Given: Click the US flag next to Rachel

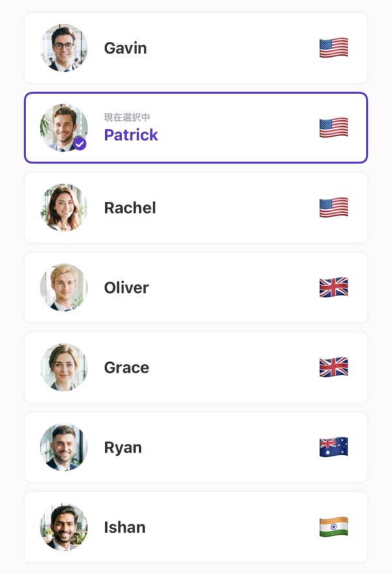Looking at the screenshot, I should 333,207.
